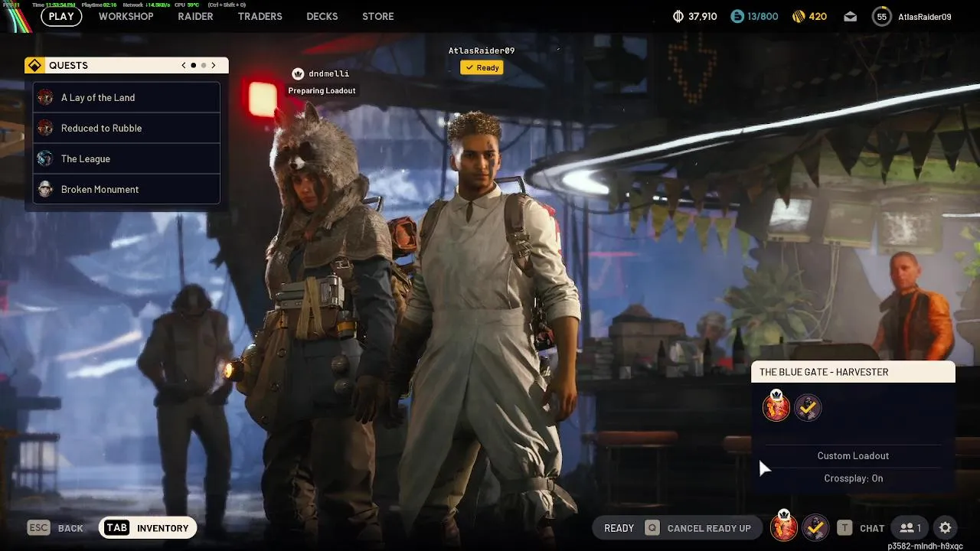Go BACK to previous screen
Viewport: 980px width, 551px height.
(70, 528)
